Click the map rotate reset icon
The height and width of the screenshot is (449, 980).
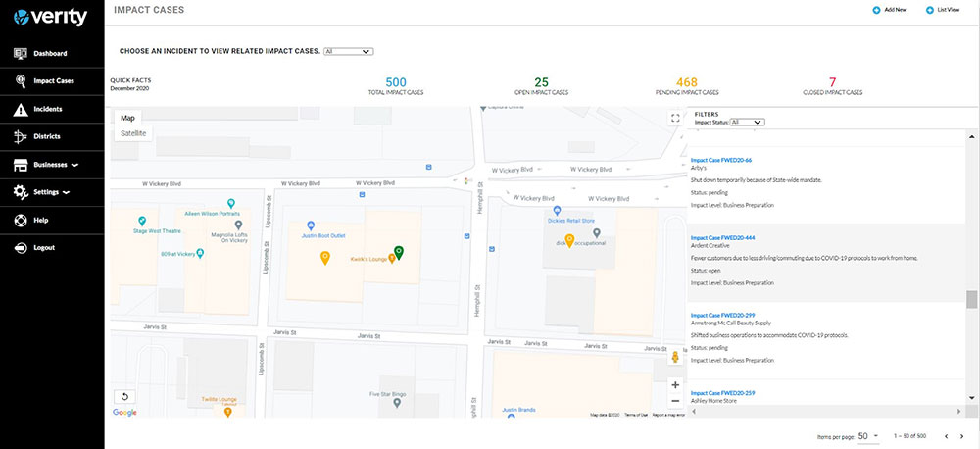click(x=124, y=396)
